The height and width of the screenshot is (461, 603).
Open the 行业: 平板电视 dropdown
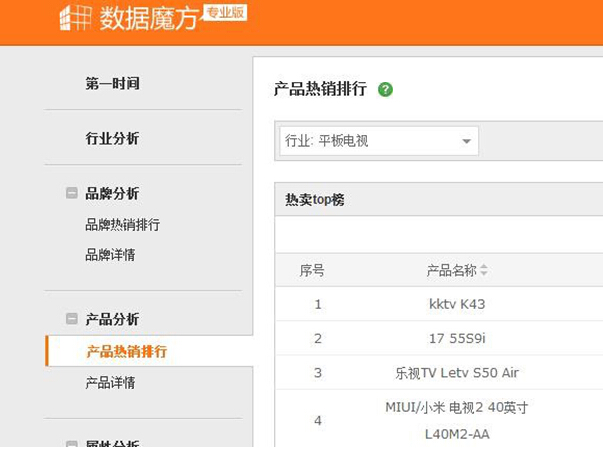click(379, 141)
